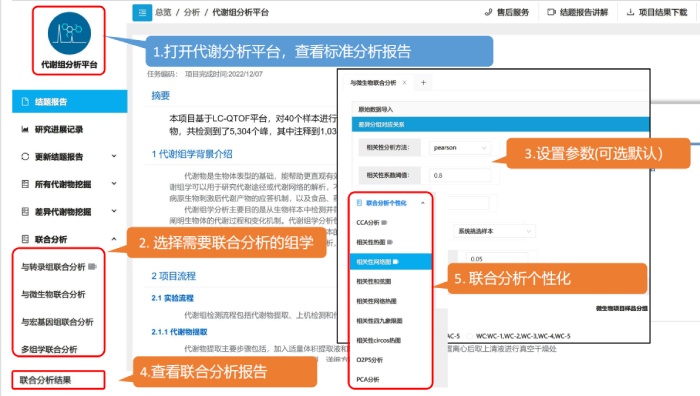700x396 pixels.
Task: Select the WC sample group radio button
Action: coord(470,336)
